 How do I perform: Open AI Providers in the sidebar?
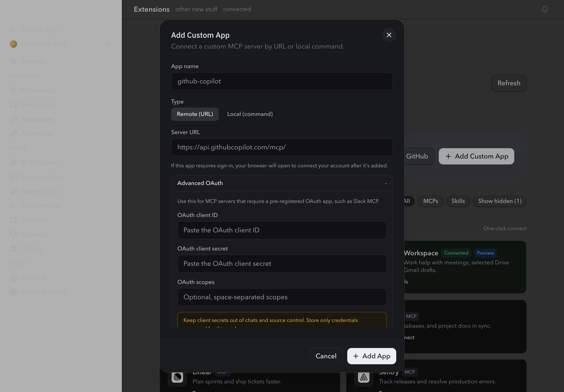(x=39, y=163)
